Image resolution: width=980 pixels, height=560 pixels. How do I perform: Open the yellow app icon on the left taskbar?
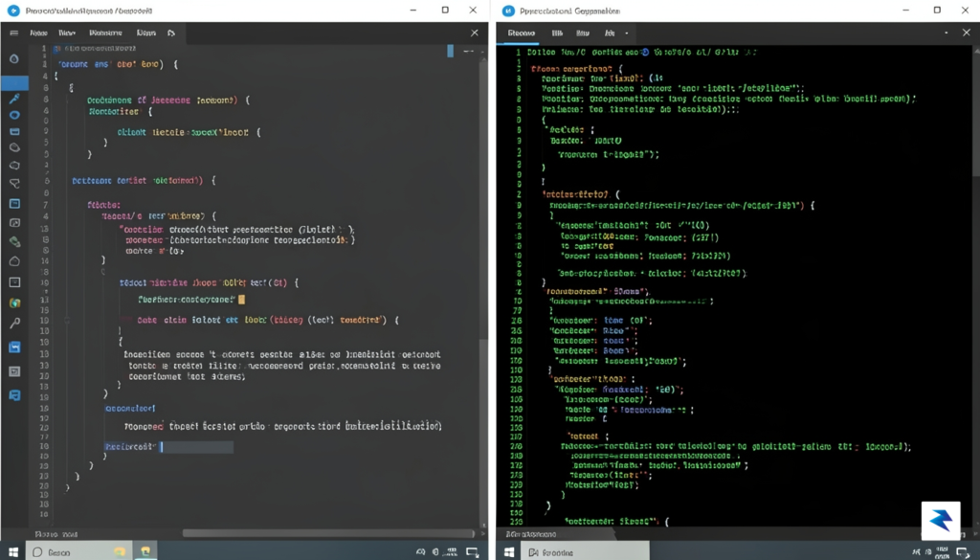click(120, 552)
